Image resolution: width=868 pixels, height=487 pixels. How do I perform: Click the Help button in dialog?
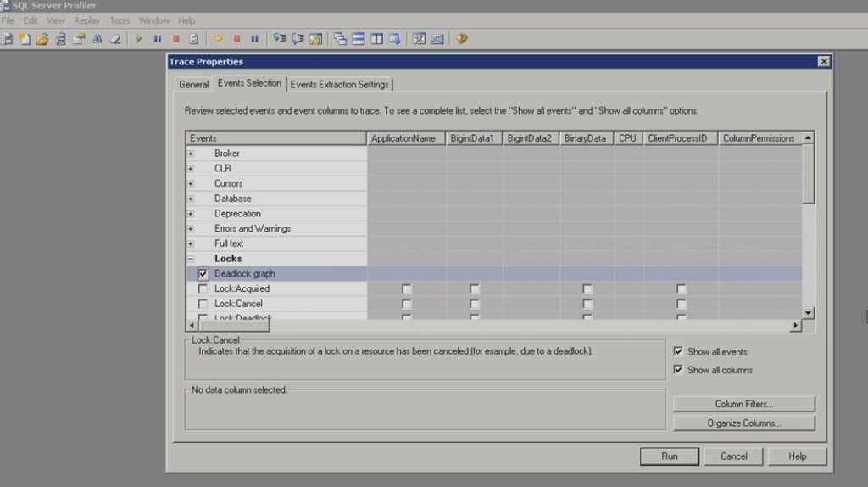coord(797,456)
